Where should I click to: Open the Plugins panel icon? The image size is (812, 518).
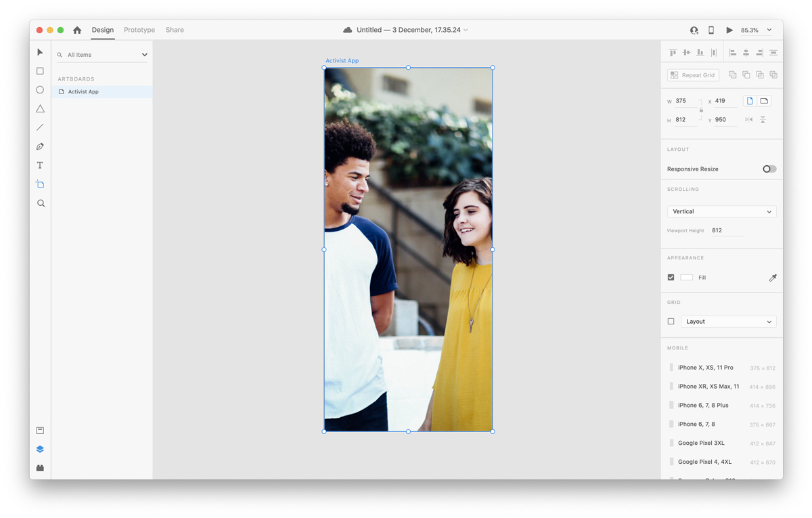40,468
